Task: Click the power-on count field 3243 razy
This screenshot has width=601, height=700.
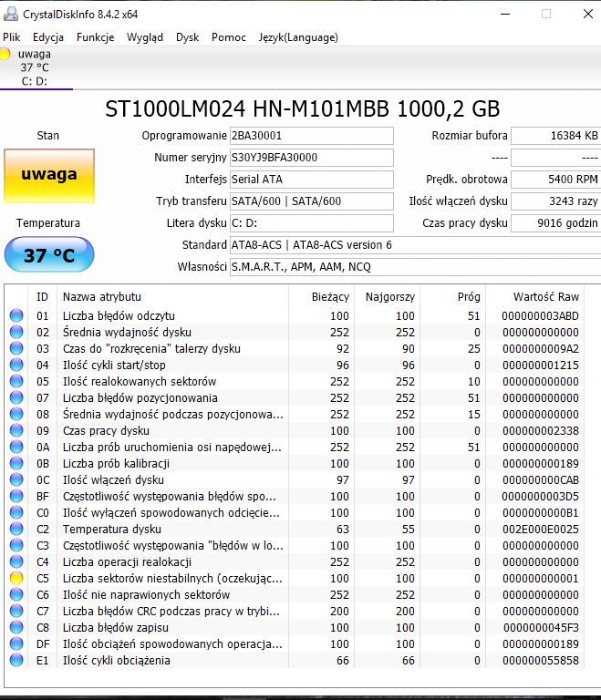Action: pyautogui.click(x=556, y=201)
